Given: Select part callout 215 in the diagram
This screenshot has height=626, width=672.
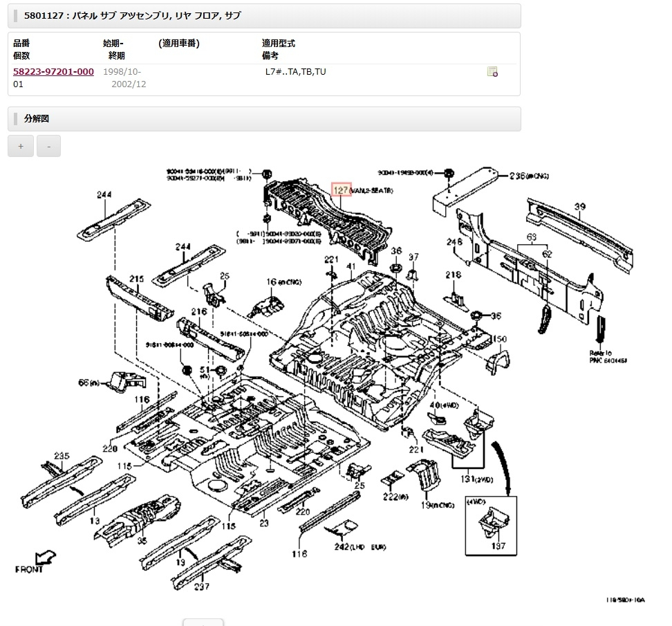Looking at the screenshot, I should 136,279.
